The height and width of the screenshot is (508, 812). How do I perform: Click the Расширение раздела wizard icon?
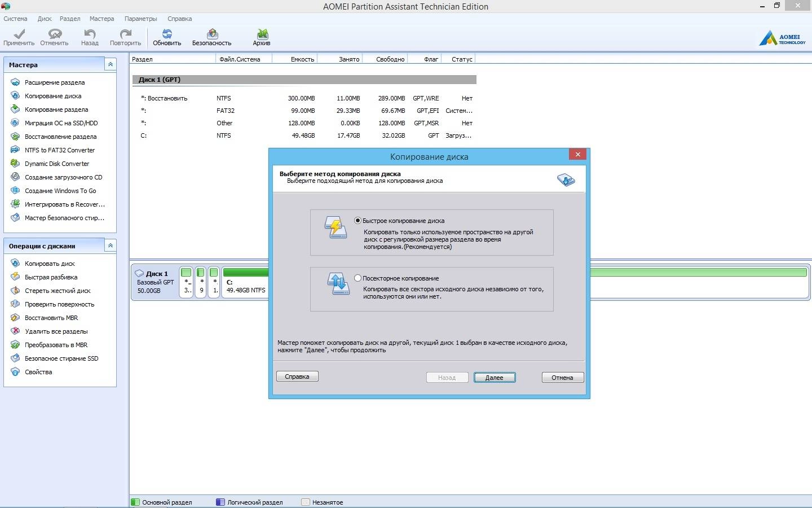tap(15, 82)
